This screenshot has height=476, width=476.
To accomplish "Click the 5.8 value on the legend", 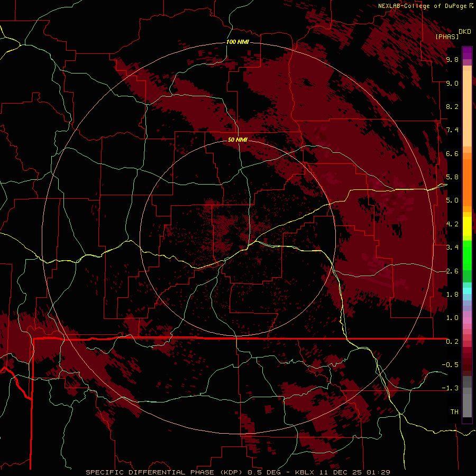I will (x=452, y=177).
